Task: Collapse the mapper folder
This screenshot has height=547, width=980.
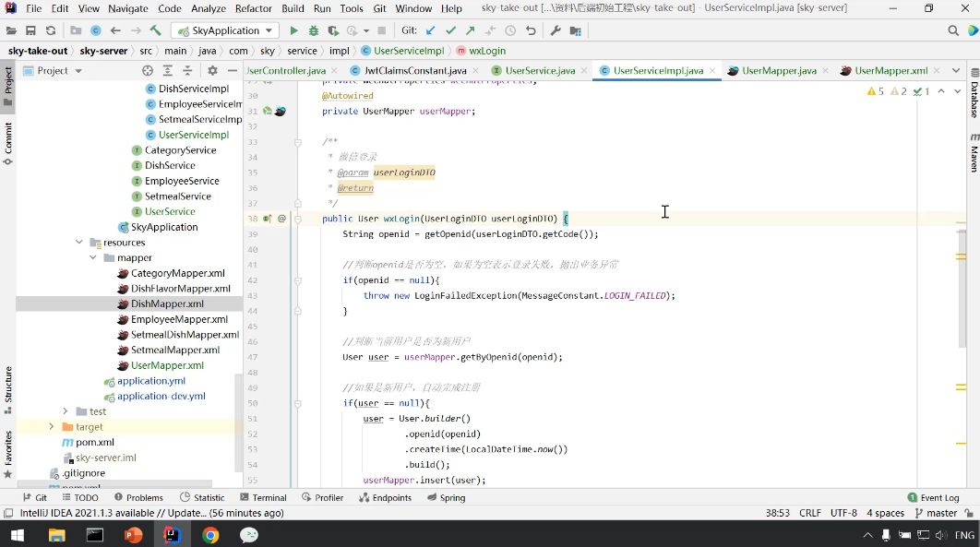Action: [92, 257]
